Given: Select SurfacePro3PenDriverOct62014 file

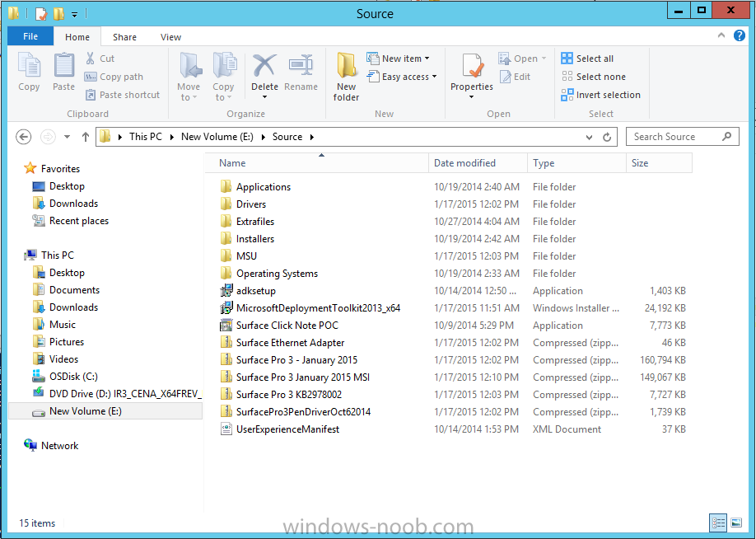Looking at the screenshot, I should [x=303, y=412].
